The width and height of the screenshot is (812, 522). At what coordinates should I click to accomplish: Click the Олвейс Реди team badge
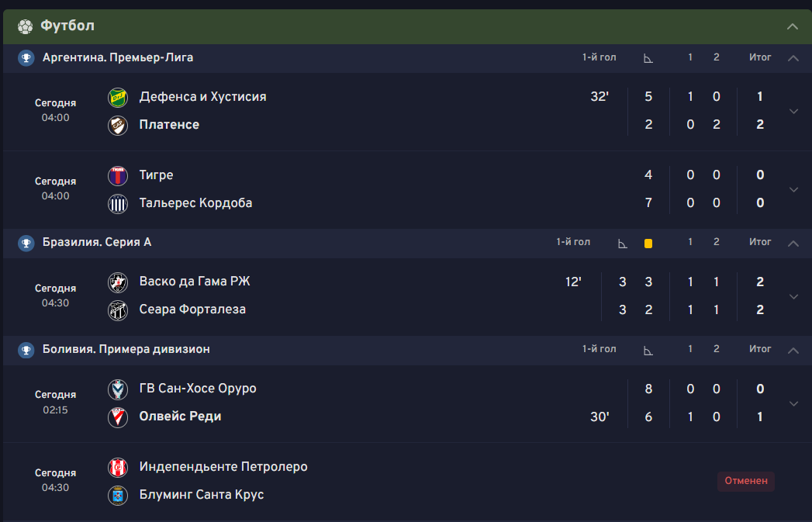coord(118,417)
